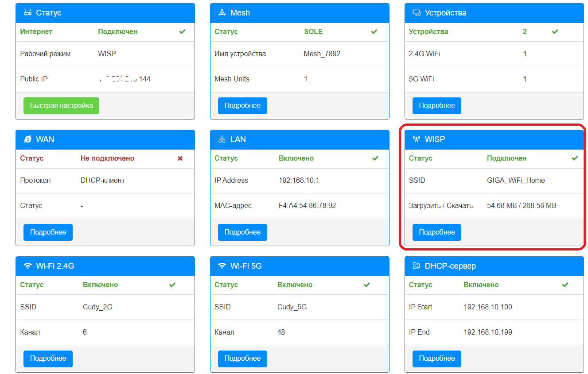Open Подробнее in the Wi-Fi 5G panel
The width and height of the screenshot is (588, 374).
(242, 359)
